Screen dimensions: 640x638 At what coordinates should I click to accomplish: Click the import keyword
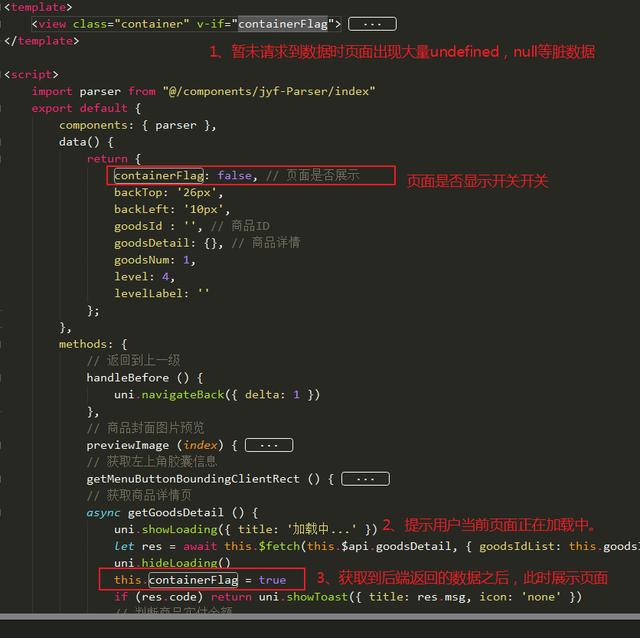[52, 91]
